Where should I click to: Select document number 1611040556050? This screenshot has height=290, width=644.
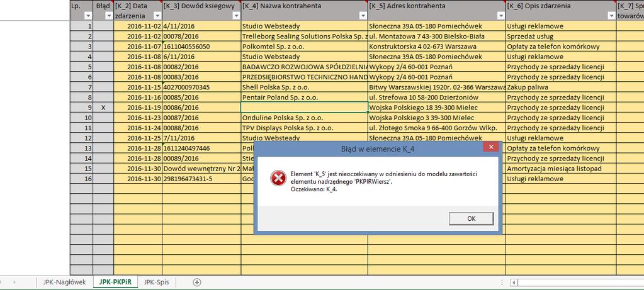pyautogui.click(x=201, y=47)
